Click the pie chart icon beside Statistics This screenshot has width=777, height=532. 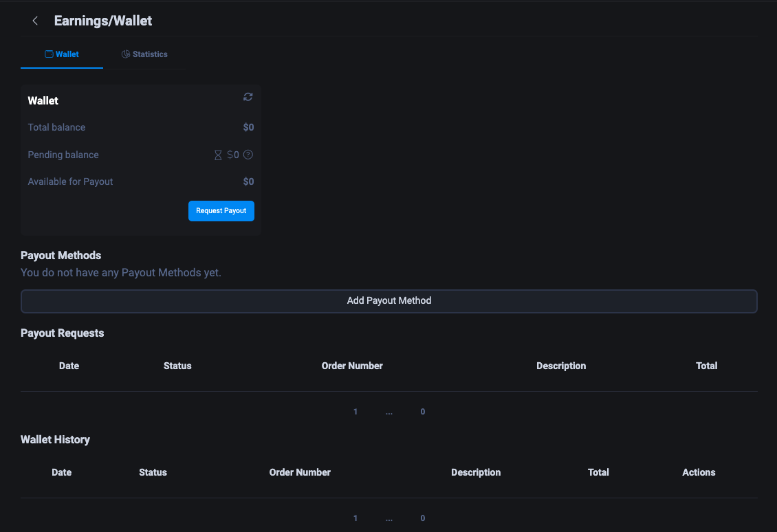pos(126,54)
